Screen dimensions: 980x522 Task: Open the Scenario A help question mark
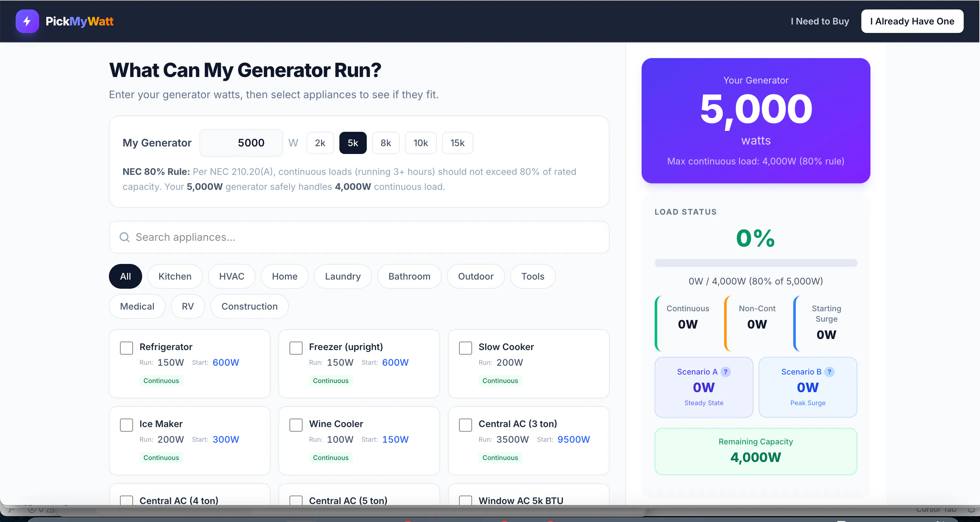[725, 372]
